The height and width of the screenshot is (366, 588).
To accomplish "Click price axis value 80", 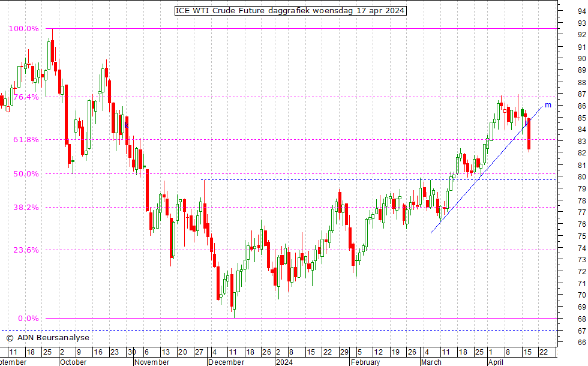I will tap(581, 177).
